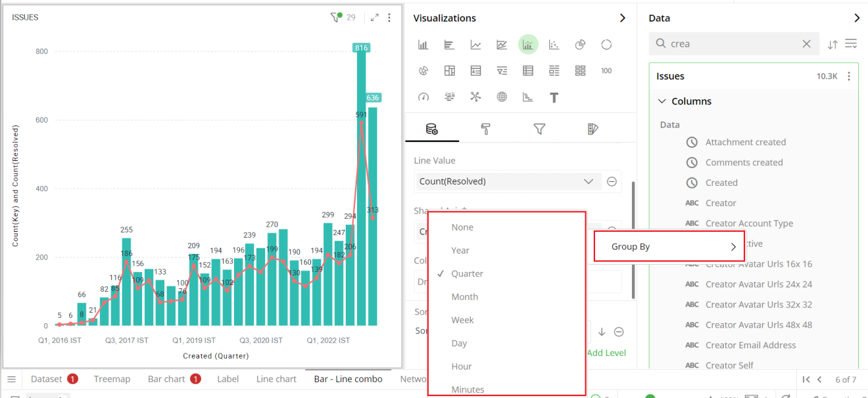The image size is (868, 398).
Task: Expand ISSUES widget to full screen
Action: click(375, 18)
